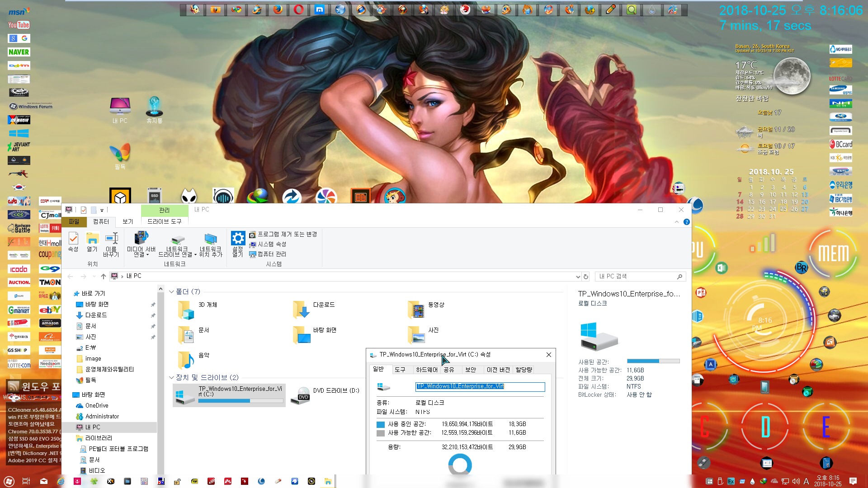Close the C: drive properties dialog

click(x=549, y=355)
